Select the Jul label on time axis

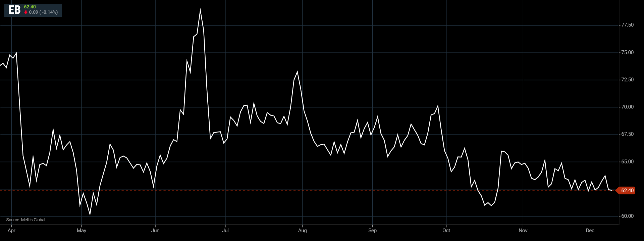[x=225, y=230]
